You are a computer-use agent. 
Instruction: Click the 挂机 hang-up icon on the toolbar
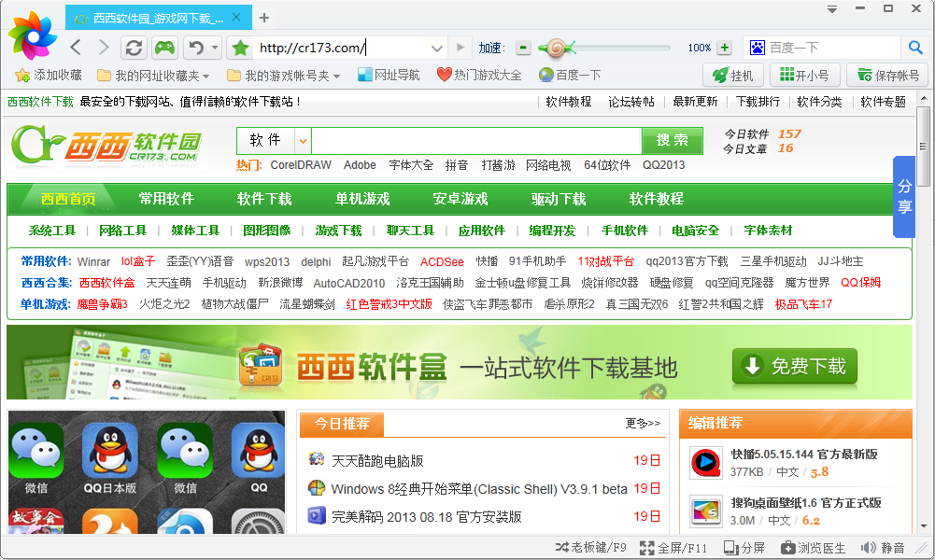pyautogui.click(x=733, y=75)
